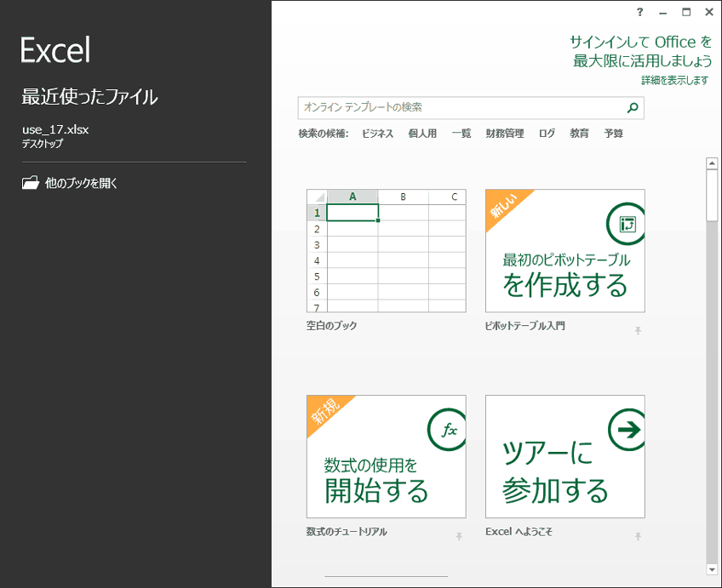Choose the 財務管理 search suggestion
This screenshot has width=722, height=588.
pyautogui.click(x=505, y=134)
